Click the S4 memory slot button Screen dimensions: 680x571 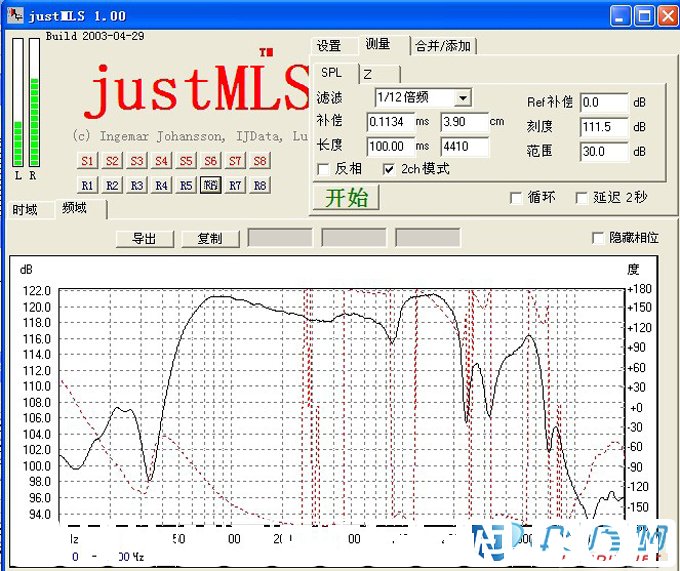[x=161, y=161]
